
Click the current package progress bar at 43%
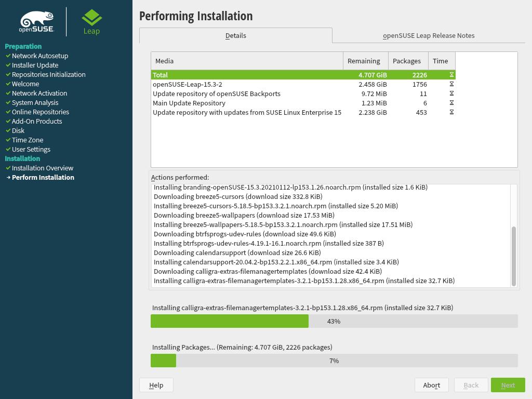click(x=334, y=321)
